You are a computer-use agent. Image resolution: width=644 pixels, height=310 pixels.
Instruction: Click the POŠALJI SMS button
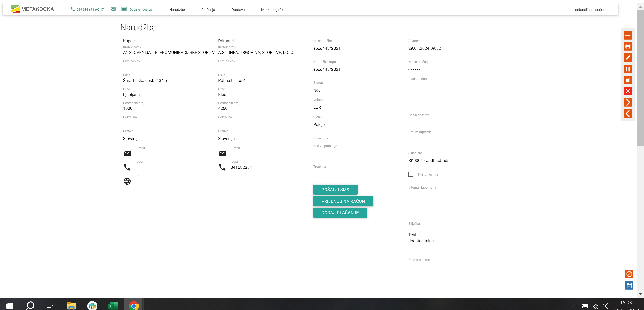[335, 190]
